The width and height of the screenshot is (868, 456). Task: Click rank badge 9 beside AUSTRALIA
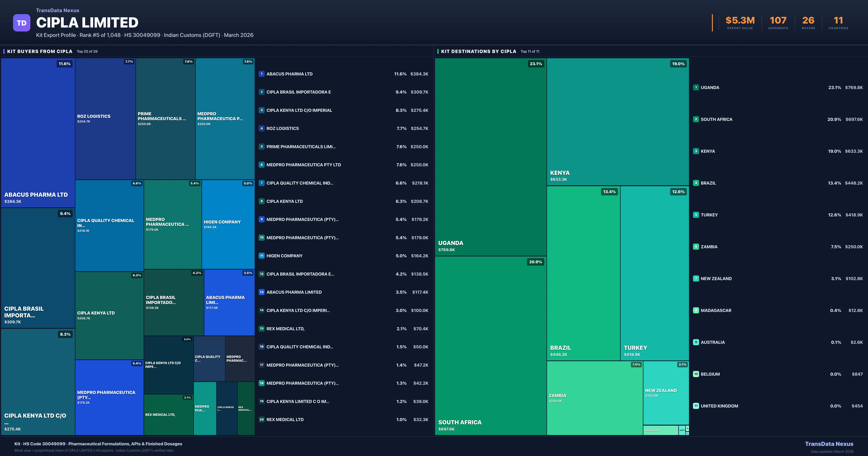696,342
